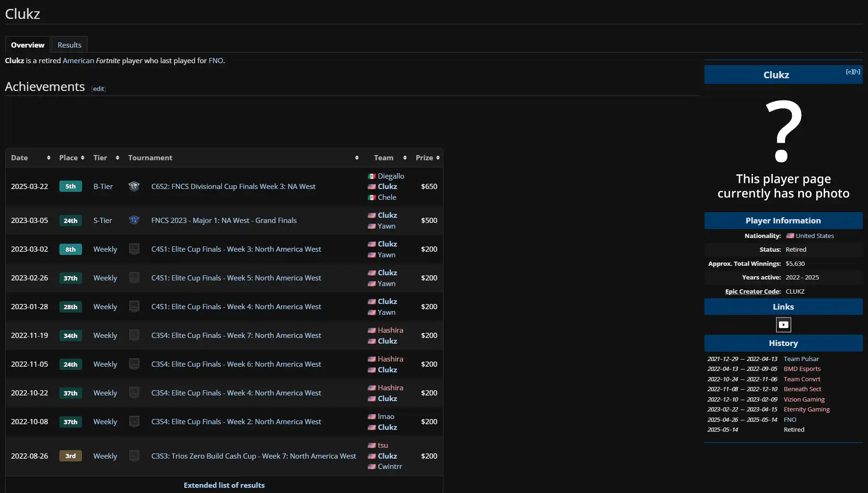This screenshot has width=868, height=493.
Task: Click the C4S1 Week 3 Elite Cup icon
Action: 134,249
